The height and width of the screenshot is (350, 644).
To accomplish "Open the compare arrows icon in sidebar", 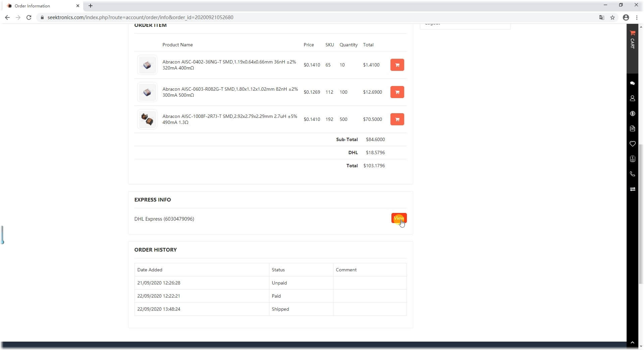I will 632,189.
